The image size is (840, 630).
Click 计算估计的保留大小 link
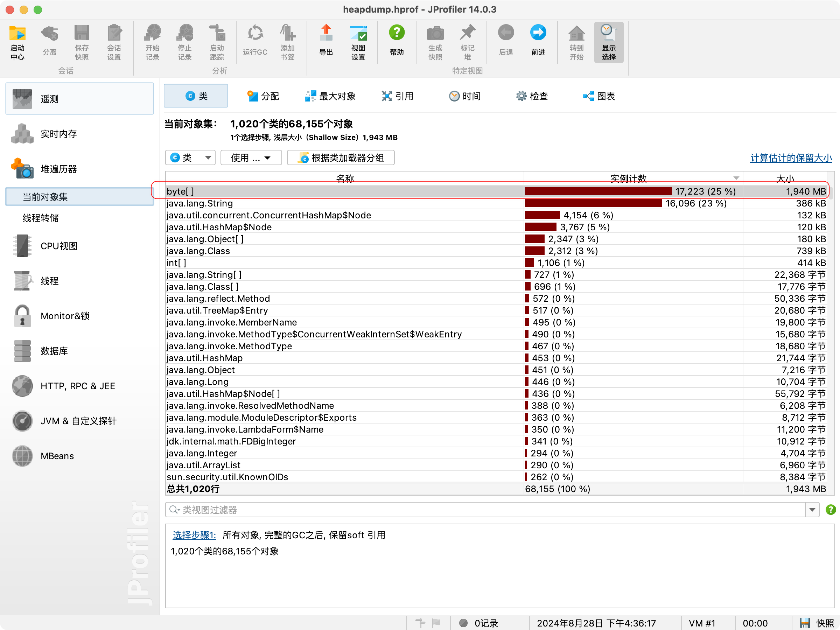click(791, 157)
